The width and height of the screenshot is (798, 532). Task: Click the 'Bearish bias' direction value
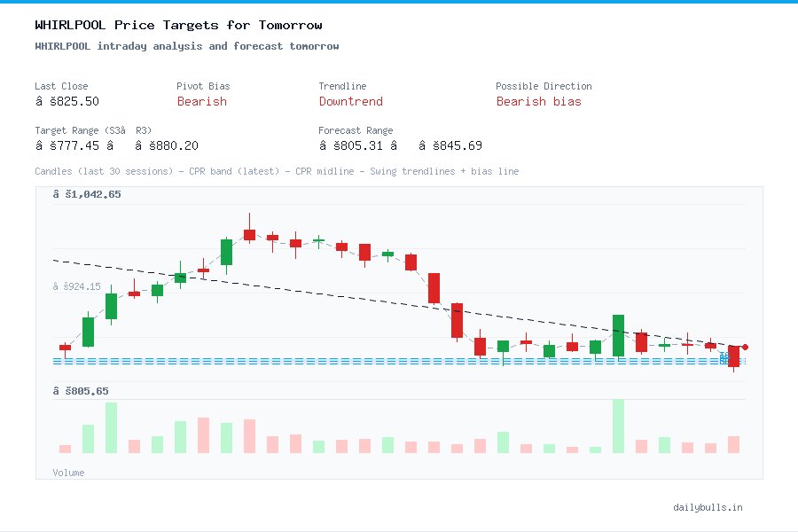538,102
